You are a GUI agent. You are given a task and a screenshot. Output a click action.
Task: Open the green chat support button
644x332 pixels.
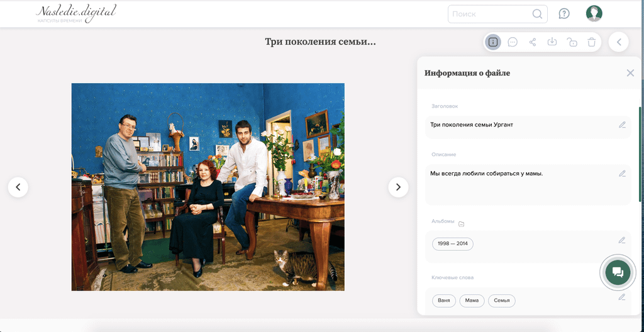(618, 272)
